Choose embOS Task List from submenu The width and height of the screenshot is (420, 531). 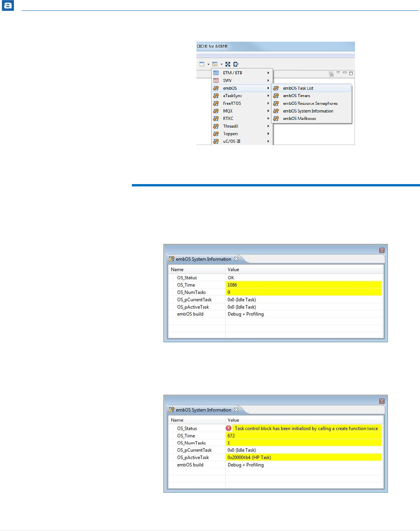(312, 88)
